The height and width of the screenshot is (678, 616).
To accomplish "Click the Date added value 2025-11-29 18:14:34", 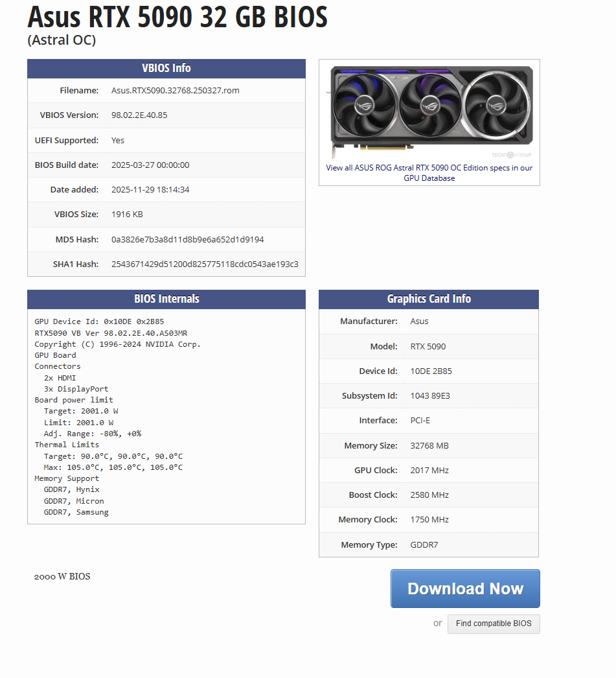I will pyautogui.click(x=150, y=190).
